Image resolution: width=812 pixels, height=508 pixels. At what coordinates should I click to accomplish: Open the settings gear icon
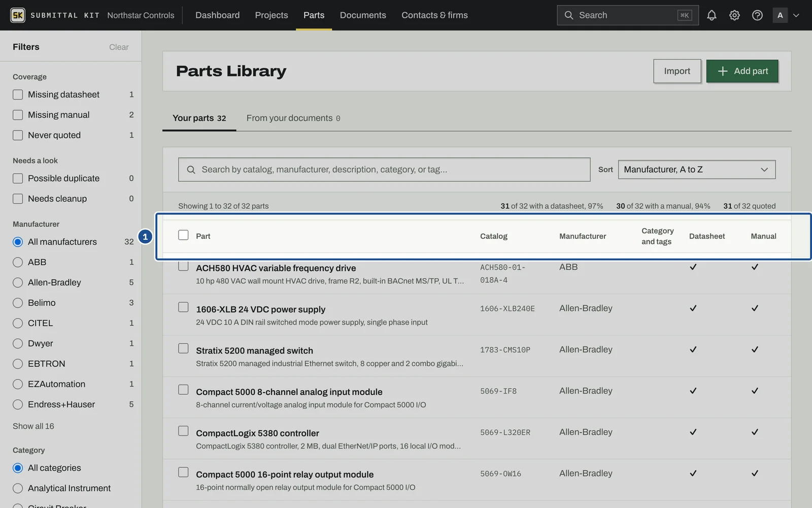click(x=734, y=15)
